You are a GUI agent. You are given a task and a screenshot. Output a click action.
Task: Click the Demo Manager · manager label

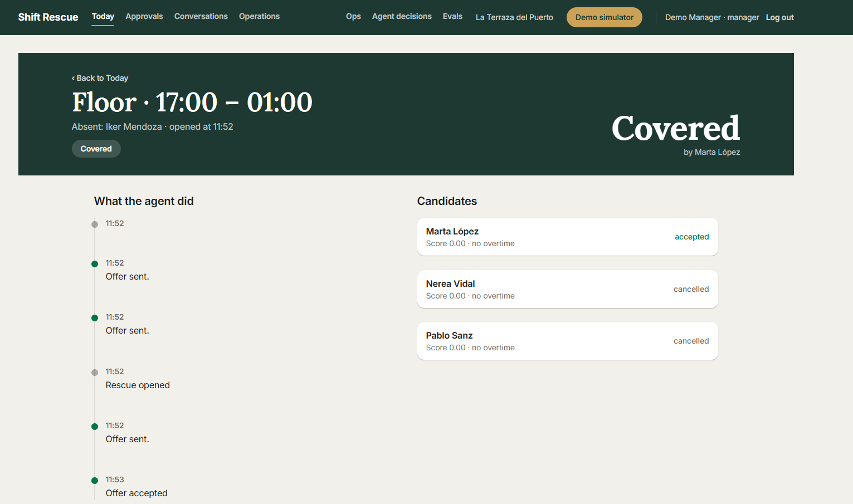(x=712, y=17)
